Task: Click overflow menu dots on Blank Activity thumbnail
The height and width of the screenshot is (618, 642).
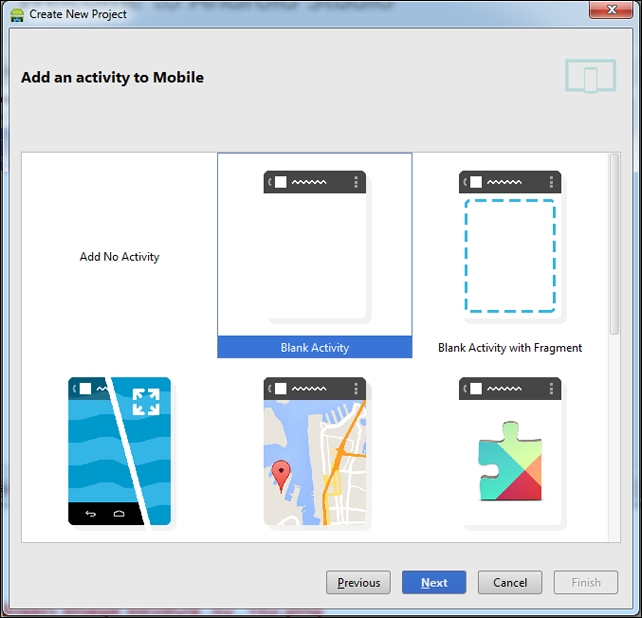Action: 356,182
